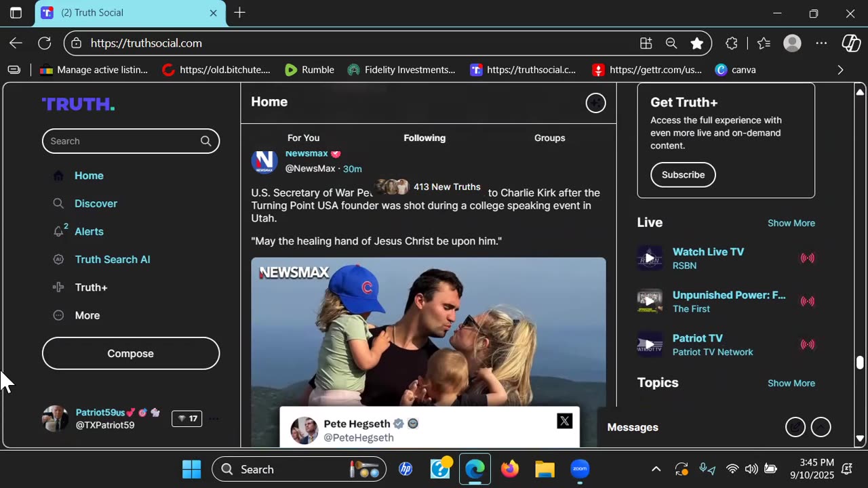
Task: Load the 413 New Truths
Action: [429, 187]
